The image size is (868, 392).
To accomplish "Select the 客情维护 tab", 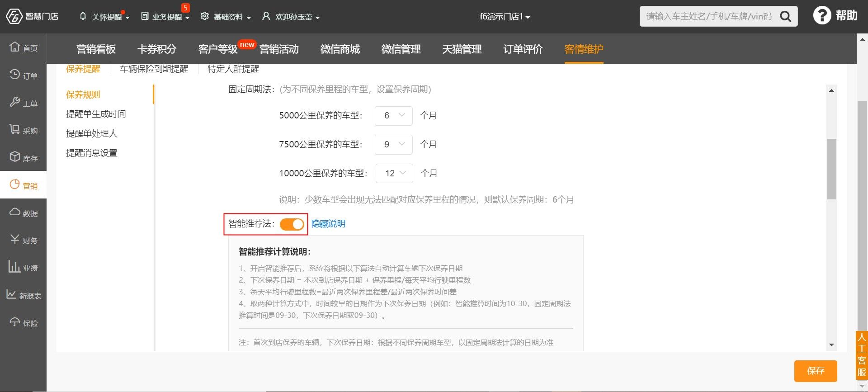I will point(584,49).
